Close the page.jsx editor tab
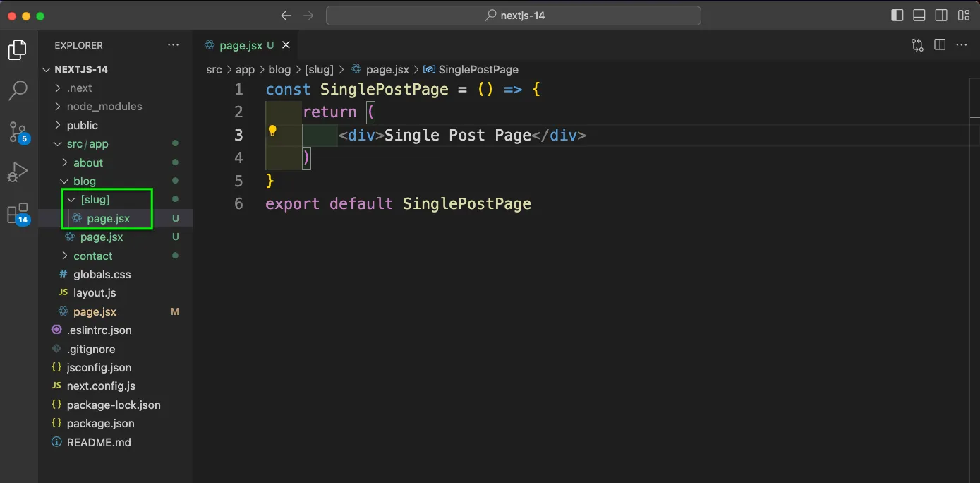980x483 pixels. [x=286, y=45]
